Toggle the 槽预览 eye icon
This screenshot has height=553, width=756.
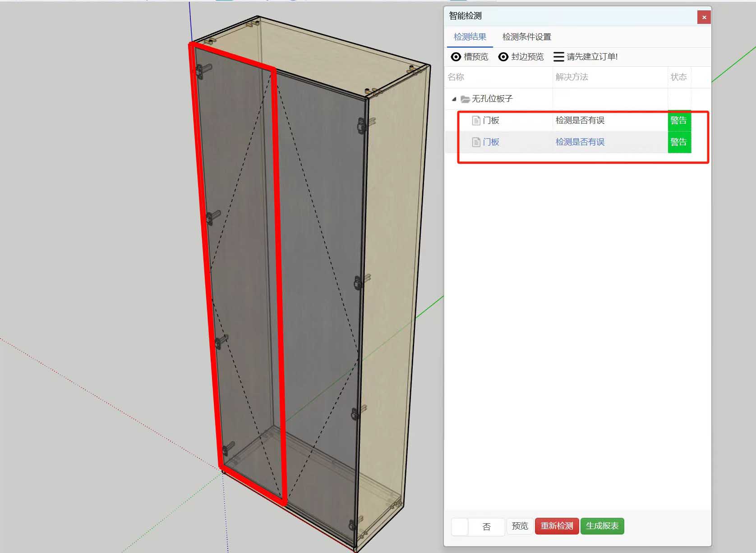coord(456,57)
